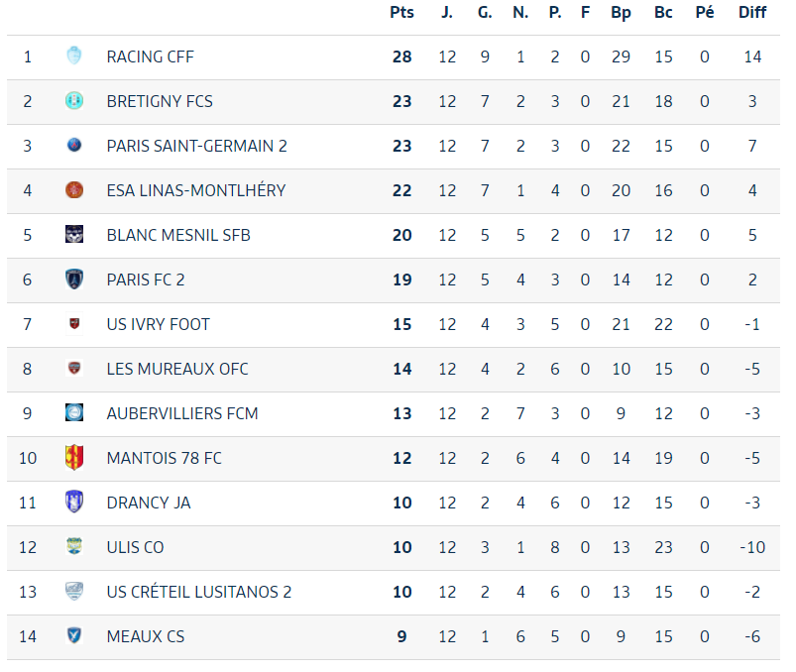
Task: Click the Pé column header
Action: pyautogui.click(x=705, y=12)
